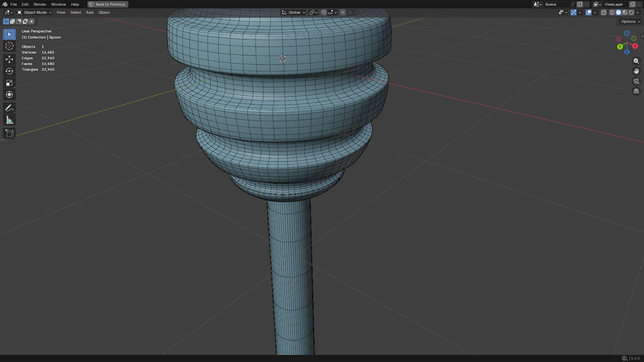Switch to material preview shading
Image resolution: width=644 pixels, height=362 pixels.
click(625, 12)
